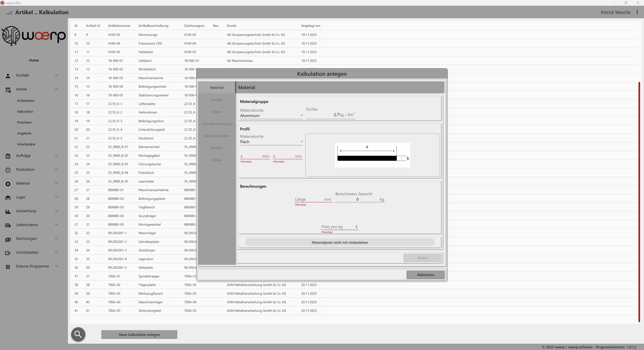Click the Lieferscheine truck icon
The width and height of the screenshot is (644, 350).
8,225
